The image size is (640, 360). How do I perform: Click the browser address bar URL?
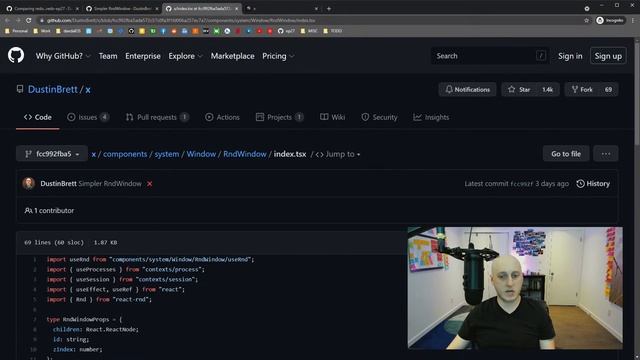[x=181, y=20]
